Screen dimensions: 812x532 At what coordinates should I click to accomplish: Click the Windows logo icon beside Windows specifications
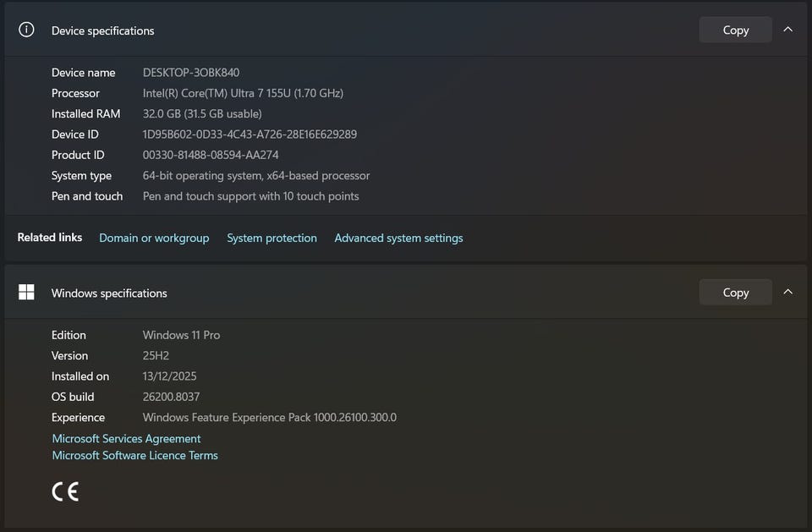[26, 292]
